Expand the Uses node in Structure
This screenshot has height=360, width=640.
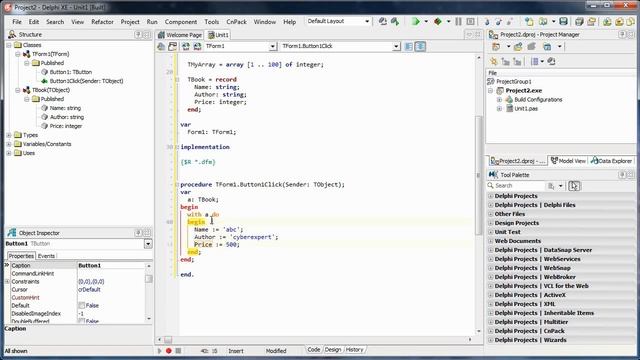coord(9,153)
